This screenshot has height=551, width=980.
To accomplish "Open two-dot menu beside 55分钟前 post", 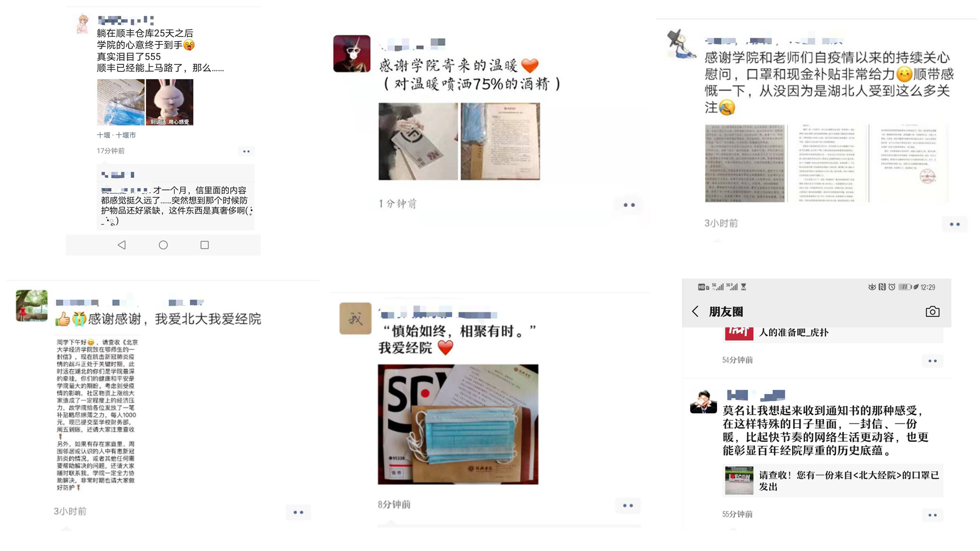I will point(933,515).
